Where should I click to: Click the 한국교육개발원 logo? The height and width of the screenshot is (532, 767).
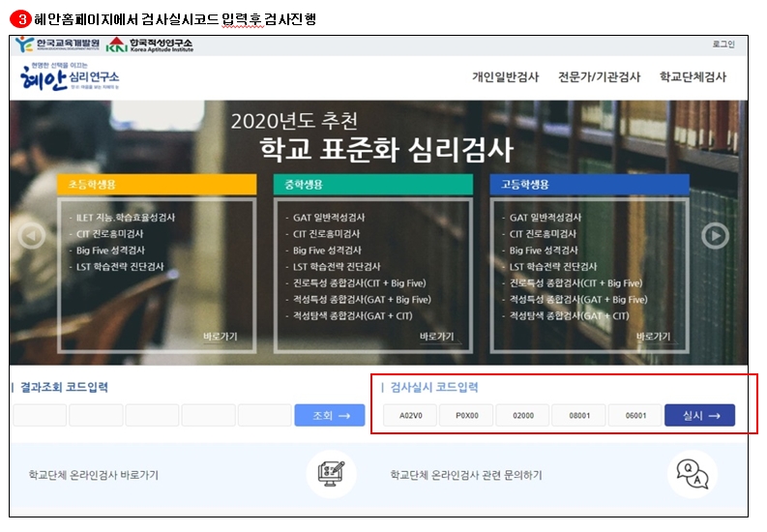coord(57,44)
